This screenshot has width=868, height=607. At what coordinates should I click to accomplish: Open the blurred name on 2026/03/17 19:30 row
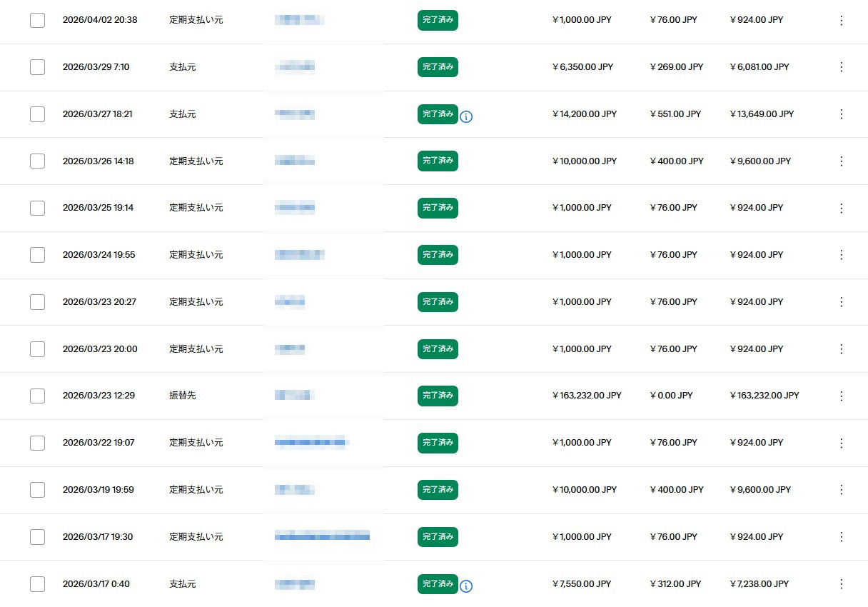point(322,536)
